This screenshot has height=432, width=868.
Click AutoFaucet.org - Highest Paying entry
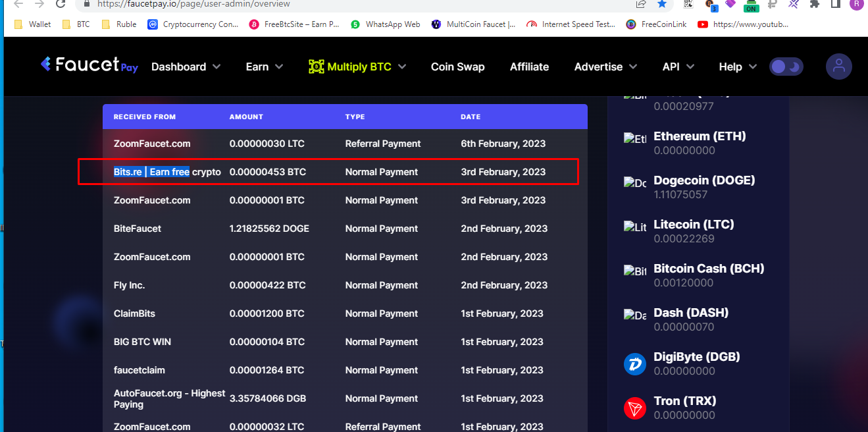click(169, 398)
